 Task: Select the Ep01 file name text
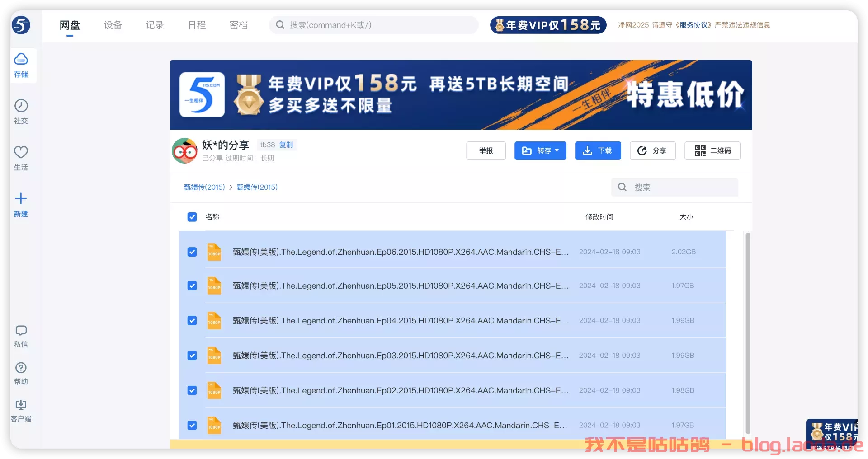coord(400,425)
